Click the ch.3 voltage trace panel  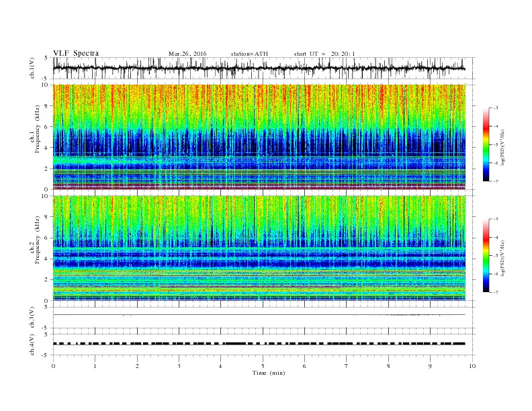[x=264, y=318]
